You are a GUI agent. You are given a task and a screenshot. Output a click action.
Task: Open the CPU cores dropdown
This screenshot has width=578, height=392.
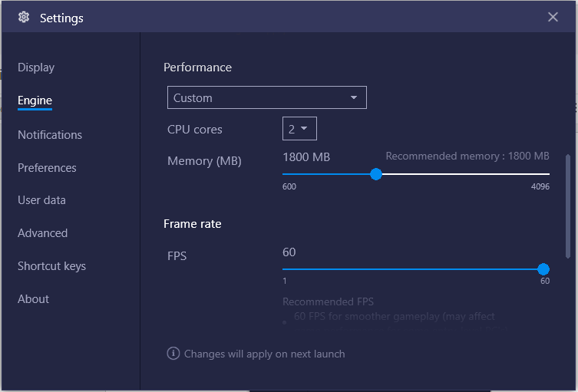[299, 129]
